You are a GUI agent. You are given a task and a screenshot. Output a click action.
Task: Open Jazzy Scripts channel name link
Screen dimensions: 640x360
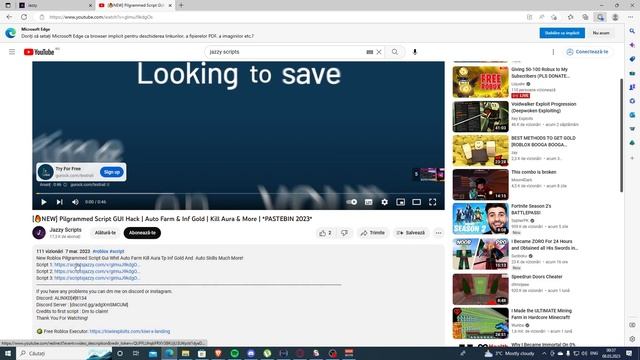65,230
